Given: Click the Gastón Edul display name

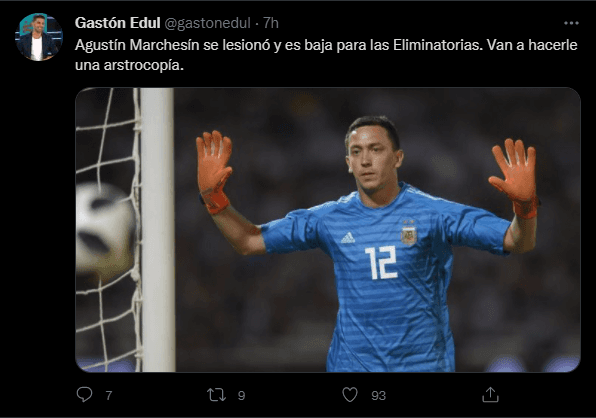Looking at the screenshot, I should click(x=117, y=23).
